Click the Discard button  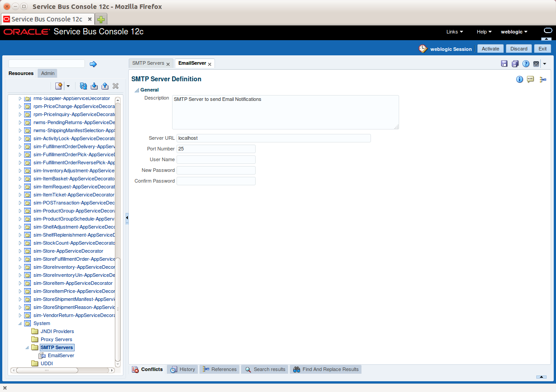(x=519, y=49)
